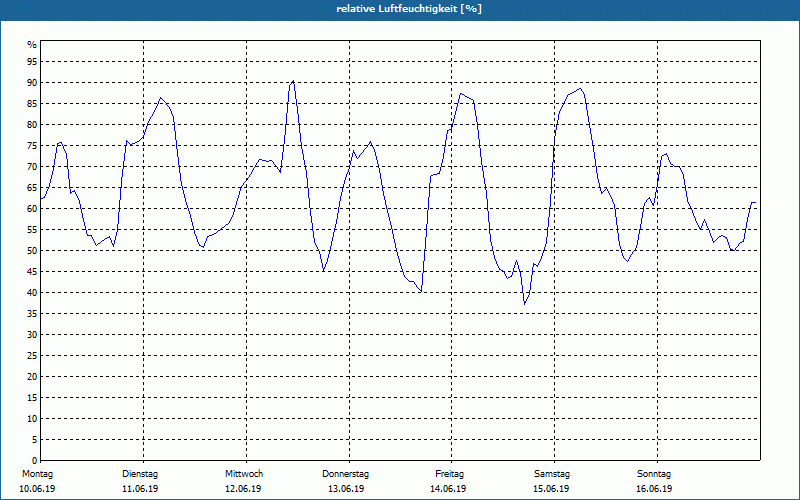Click the y-axis value 0
Screen dimensions: 800x500
[35, 461]
